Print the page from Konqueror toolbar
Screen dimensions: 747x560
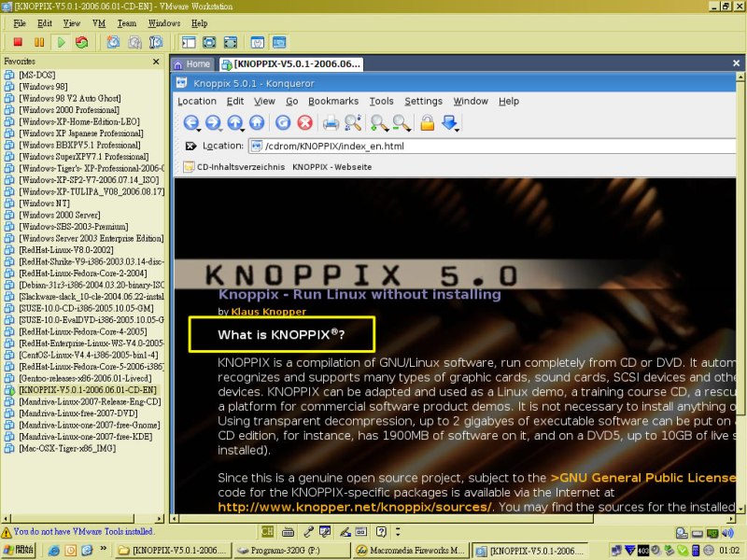coord(331,123)
